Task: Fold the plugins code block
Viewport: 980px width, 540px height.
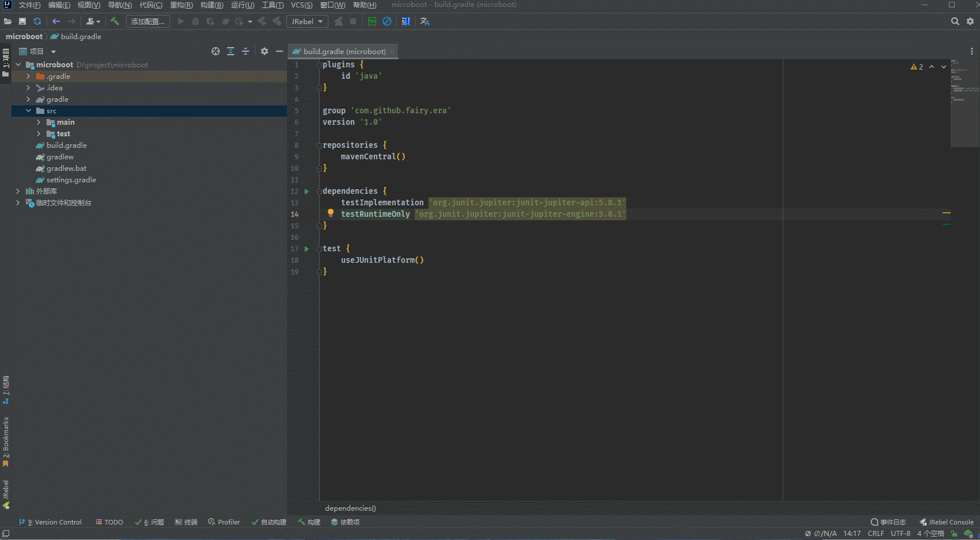Action: (x=319, y=64)
